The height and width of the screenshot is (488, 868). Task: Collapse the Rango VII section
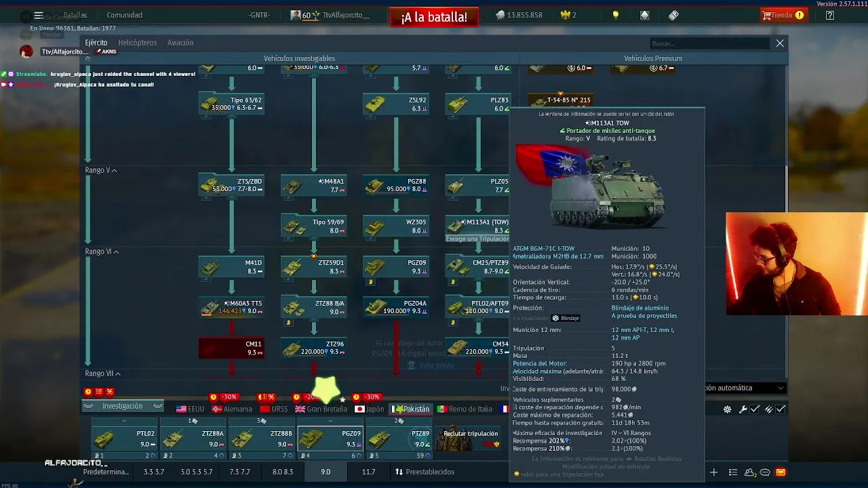[103, 373]
